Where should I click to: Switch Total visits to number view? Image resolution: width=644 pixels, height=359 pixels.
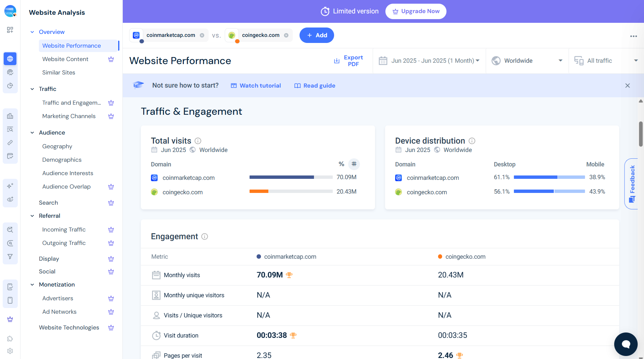[354, 164]
